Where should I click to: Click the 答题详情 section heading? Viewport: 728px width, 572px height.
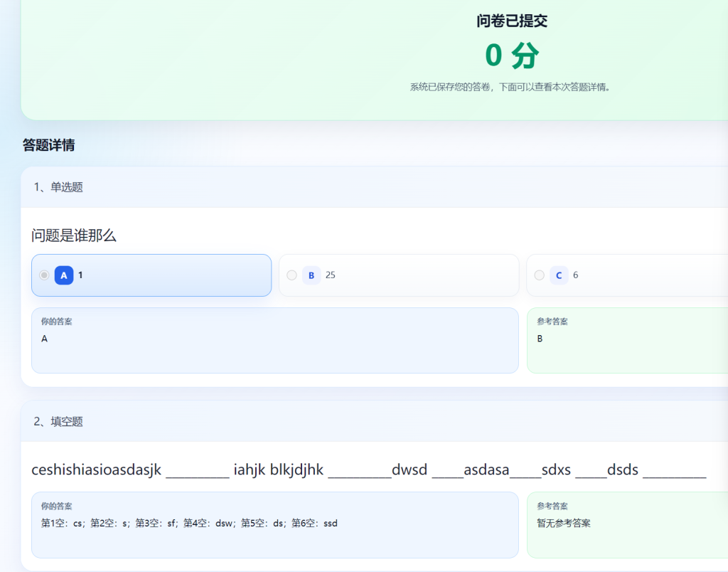coord(49,145)
